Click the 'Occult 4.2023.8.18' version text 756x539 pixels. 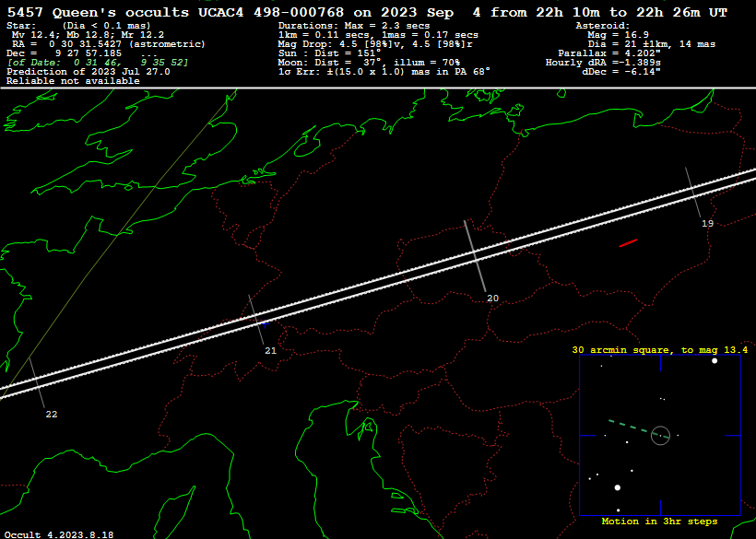pos(59,534)
